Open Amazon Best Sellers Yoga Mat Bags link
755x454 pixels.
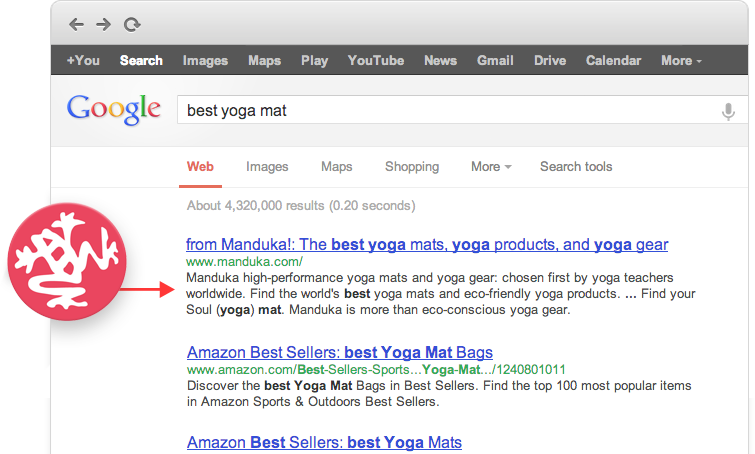click(340, 352)
